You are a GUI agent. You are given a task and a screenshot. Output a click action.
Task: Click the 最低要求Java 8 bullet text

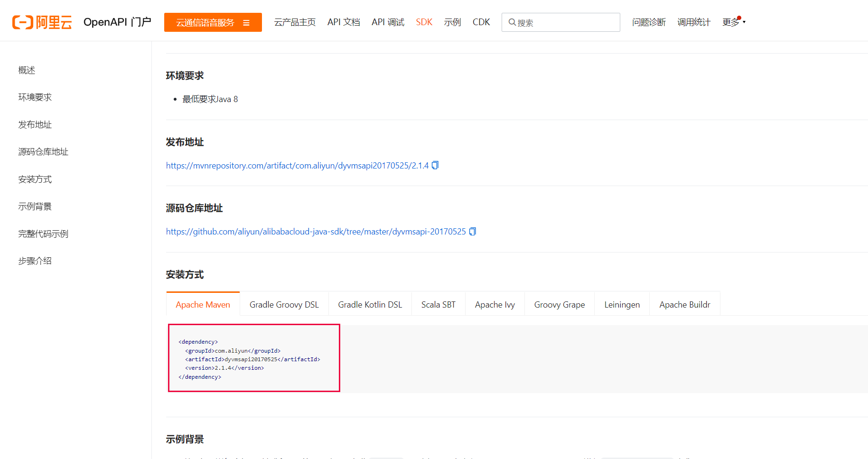pyautogui.click(x=210, y=99)
